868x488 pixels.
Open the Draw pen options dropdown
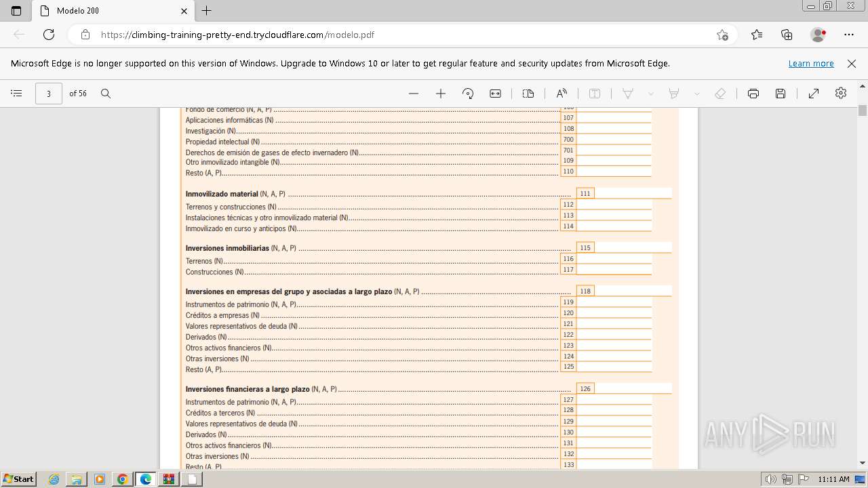[x=651, y=94]
